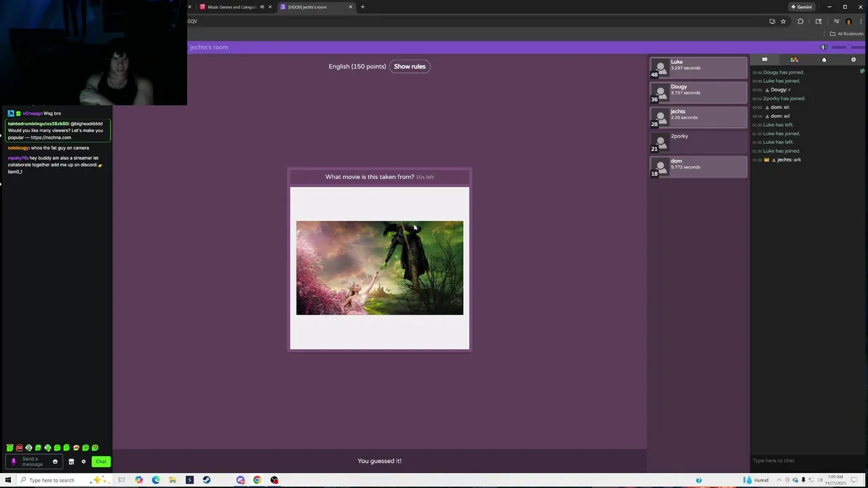Click username notdougy in stream chat
Screen dimensions: 868x488
pos(18,148)
